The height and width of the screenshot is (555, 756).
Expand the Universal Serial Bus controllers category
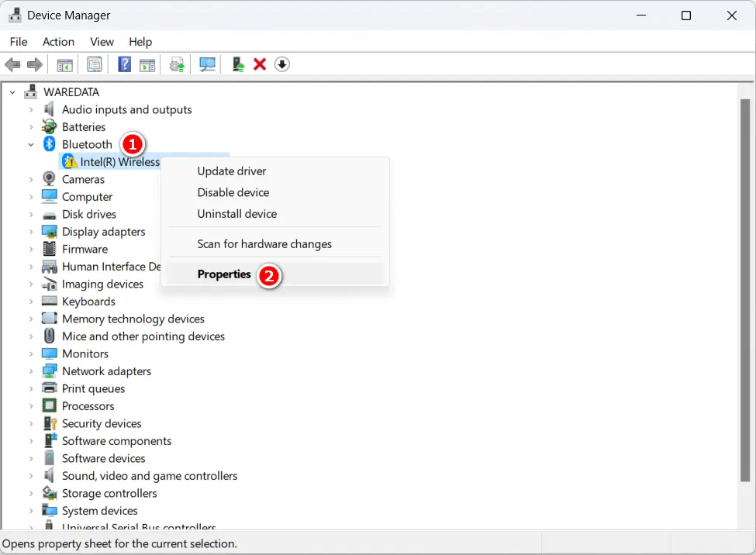pyautogui.click(x=31, y=526)
